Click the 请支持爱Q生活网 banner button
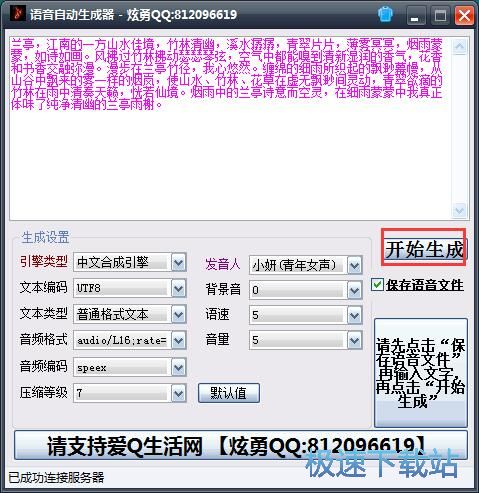The image size is (479, 493). pyautogui.click(x=240, y=445)
